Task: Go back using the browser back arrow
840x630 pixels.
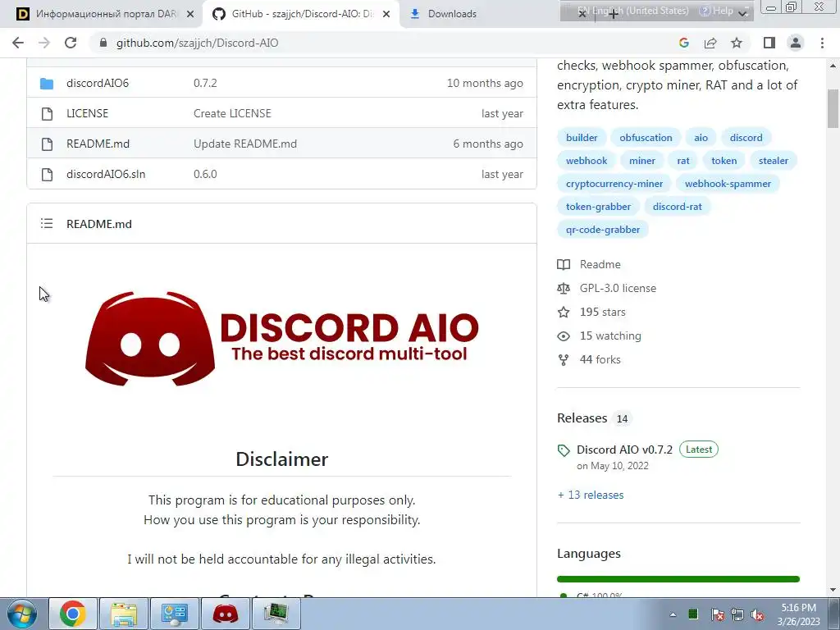Action: click(x=18, y=43)
